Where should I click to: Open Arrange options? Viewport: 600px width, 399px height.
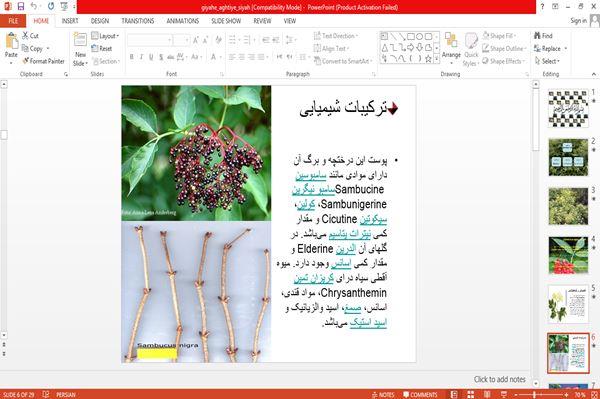(x=451, y=47)
